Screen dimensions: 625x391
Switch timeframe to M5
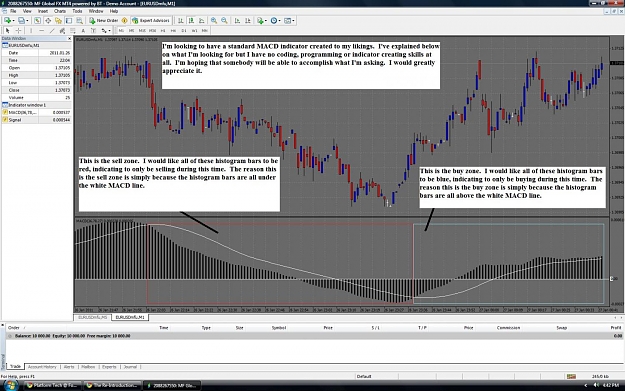(132, 30)
